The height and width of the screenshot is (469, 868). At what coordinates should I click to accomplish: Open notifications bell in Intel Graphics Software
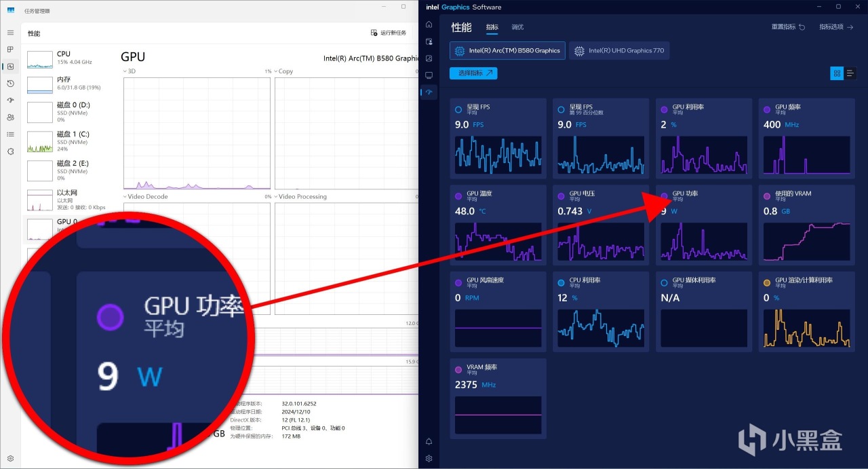tap(429, 441)
